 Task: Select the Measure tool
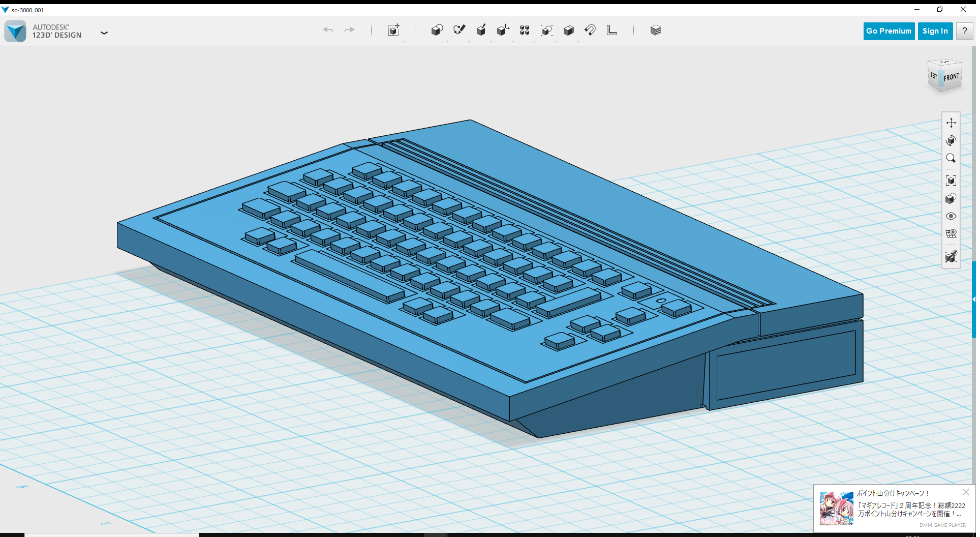click(x=612, y=31)
